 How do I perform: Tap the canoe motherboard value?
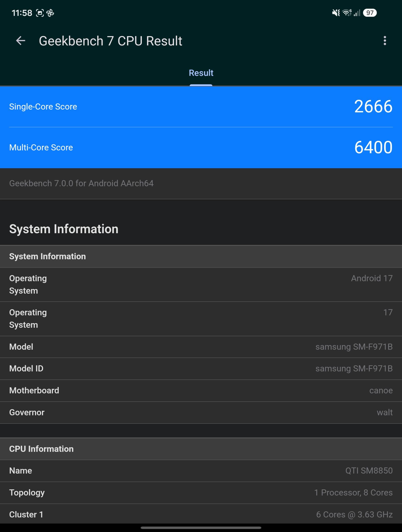381,391
